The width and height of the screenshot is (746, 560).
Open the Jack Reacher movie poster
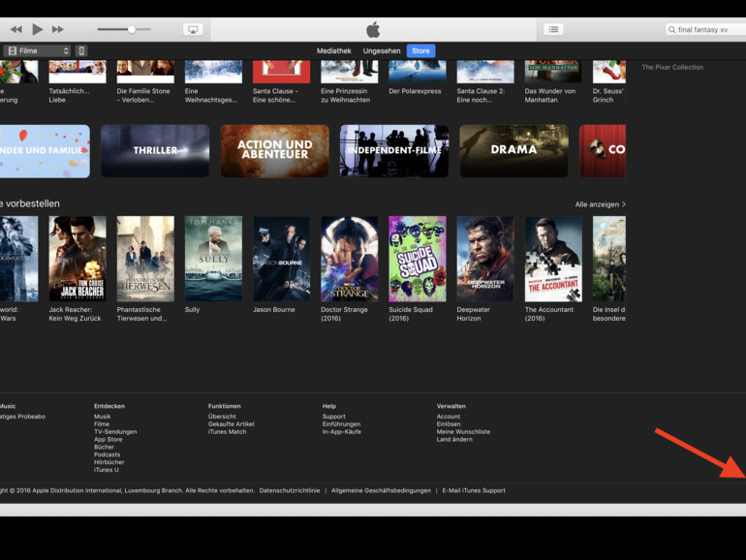(x=78, y=259)
